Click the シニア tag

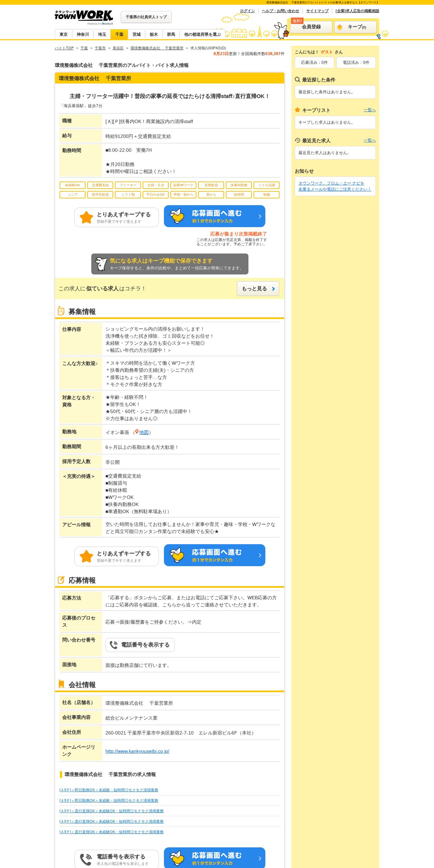point(72,195)
